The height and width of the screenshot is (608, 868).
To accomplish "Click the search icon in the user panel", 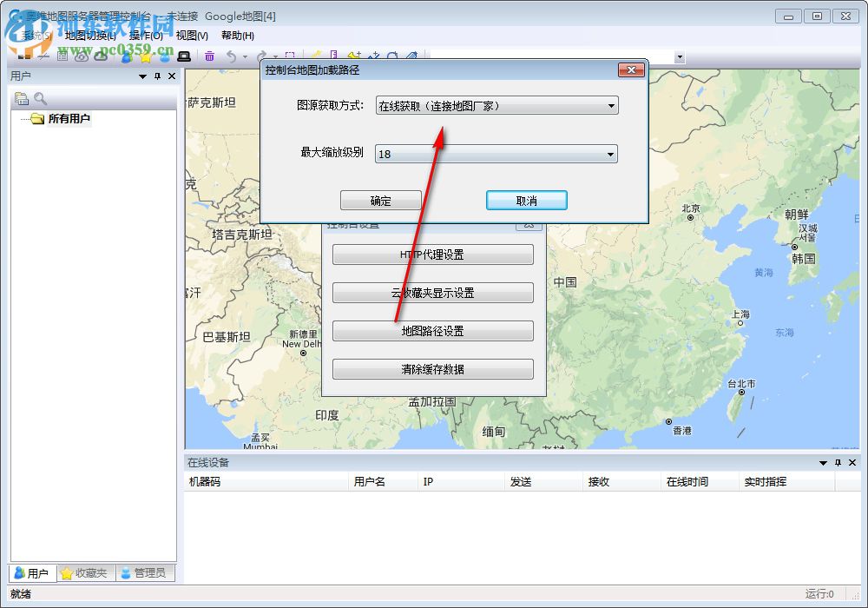I will pos(38,97).
